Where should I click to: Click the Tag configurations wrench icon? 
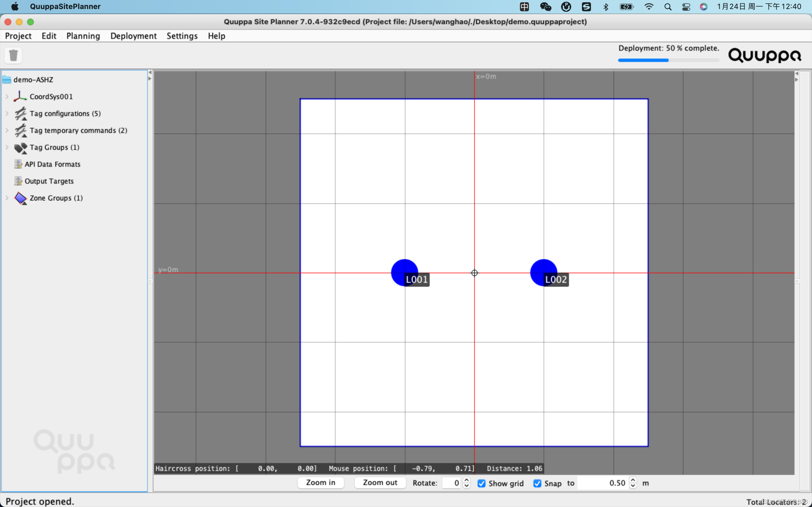click(x=21, y=114)
